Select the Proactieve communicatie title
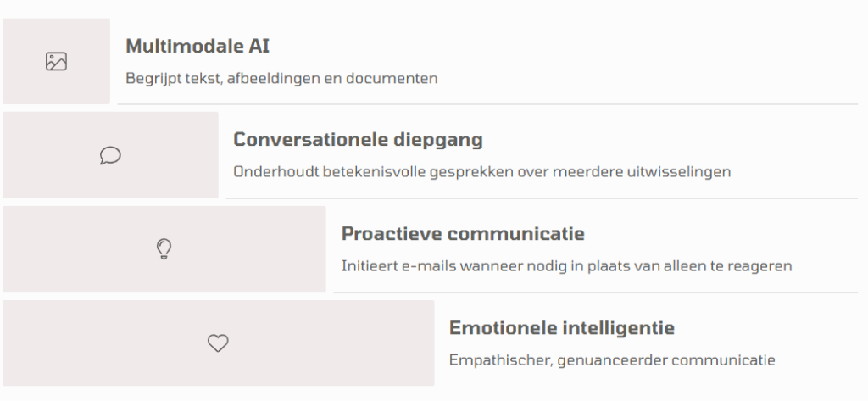This screenshot has height=401, width=868. pyautogui.click(x=463, y=233)
